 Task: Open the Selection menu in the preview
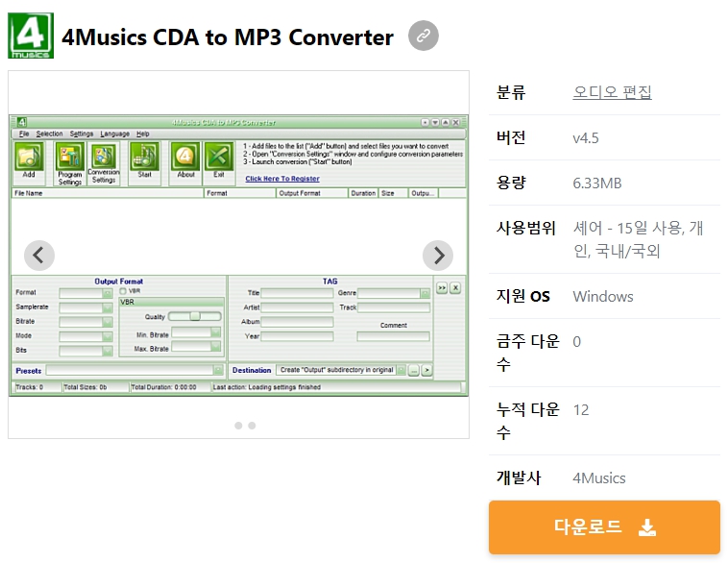(49, 134)
